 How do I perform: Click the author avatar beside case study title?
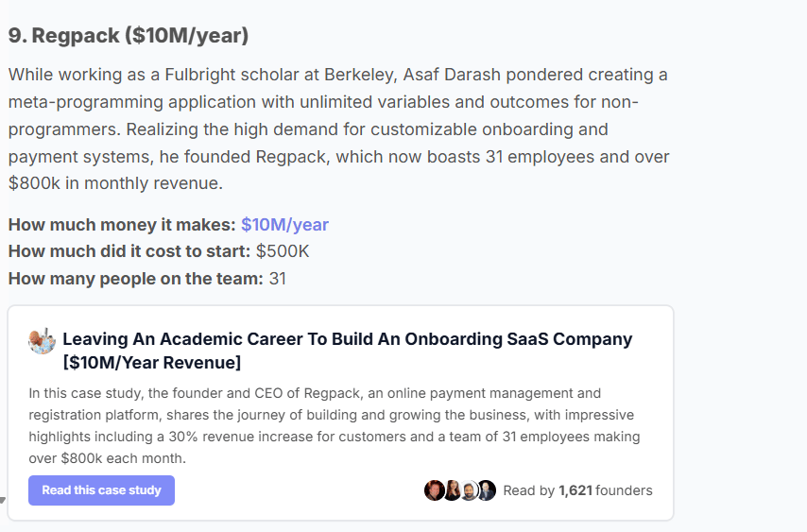point(42,341)
